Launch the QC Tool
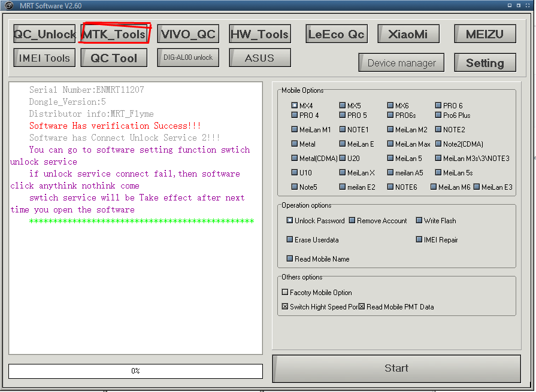The width and height of the screenshot is (536, 392). [x=114, y=57]
